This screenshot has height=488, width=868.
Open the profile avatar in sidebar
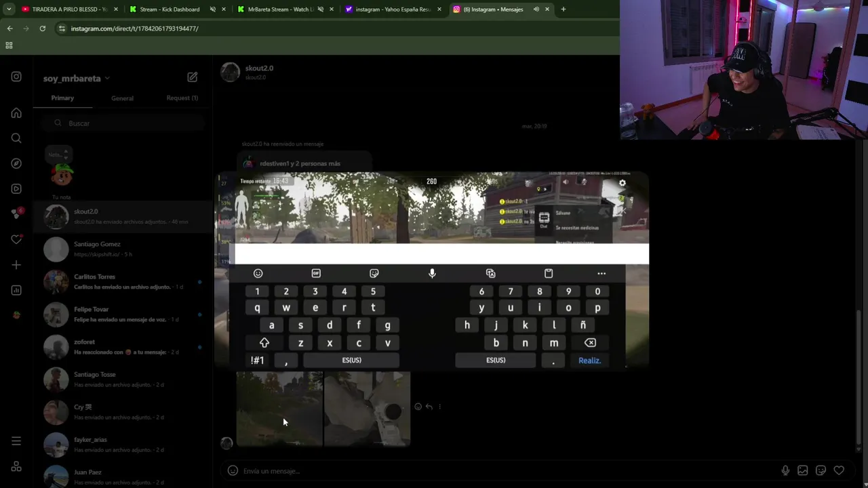(16, 315)
